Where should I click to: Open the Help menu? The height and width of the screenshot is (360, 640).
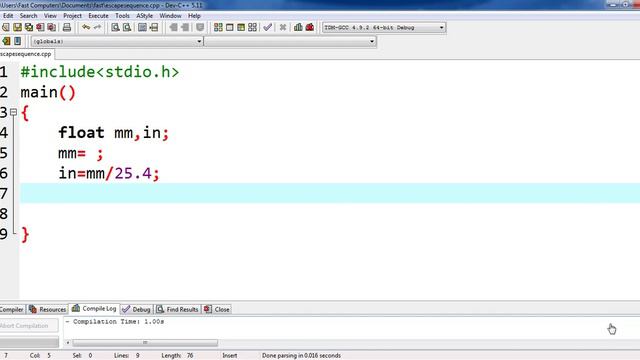pos(194,16)
